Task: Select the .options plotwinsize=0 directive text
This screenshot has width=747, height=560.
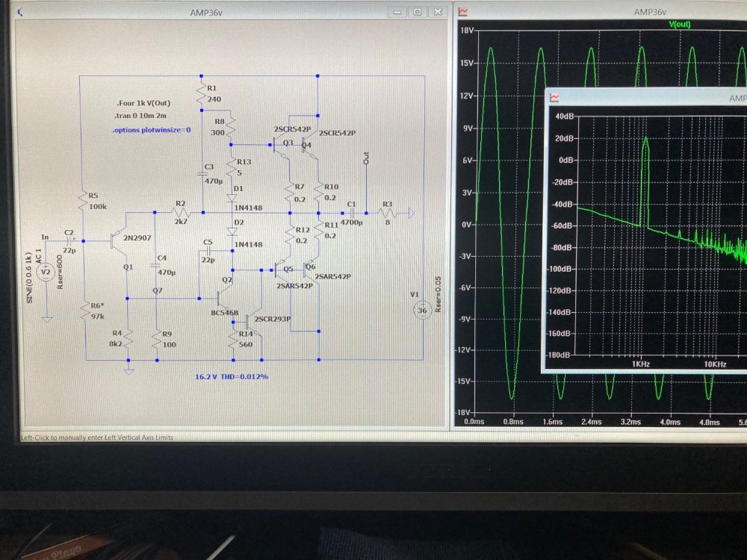Action: pyautogui.click(x=150, y=130)
